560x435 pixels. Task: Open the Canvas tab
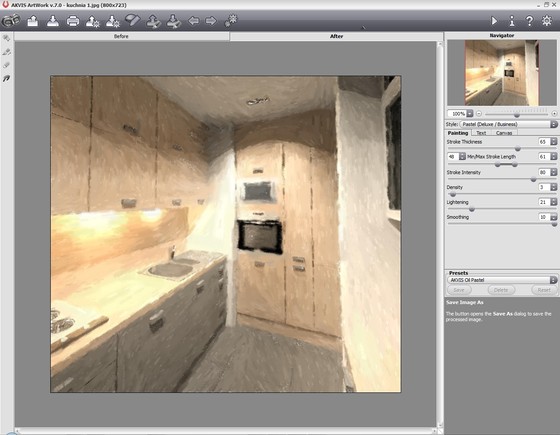pyautogui.click(x=504, y=133)
